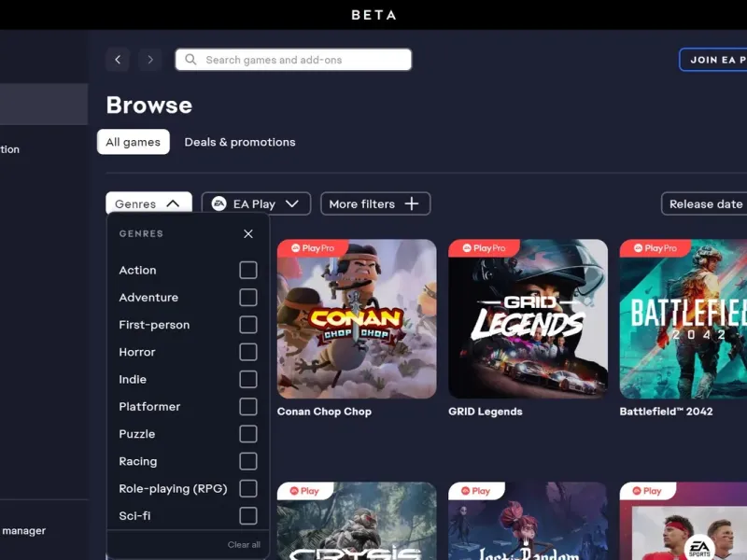This screenshot has height=560, width=747.
Task: Open the Conan Chop Chop cover art
Action: click(x=357, y=319)
